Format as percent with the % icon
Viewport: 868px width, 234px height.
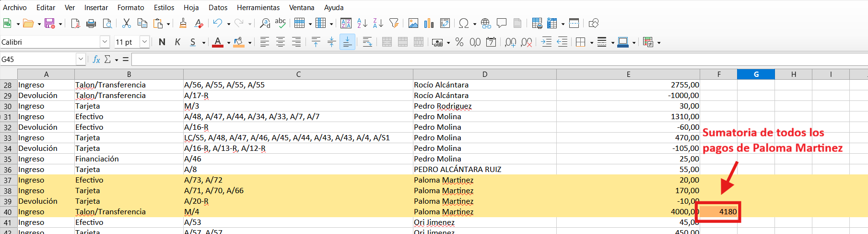point(459,42)
